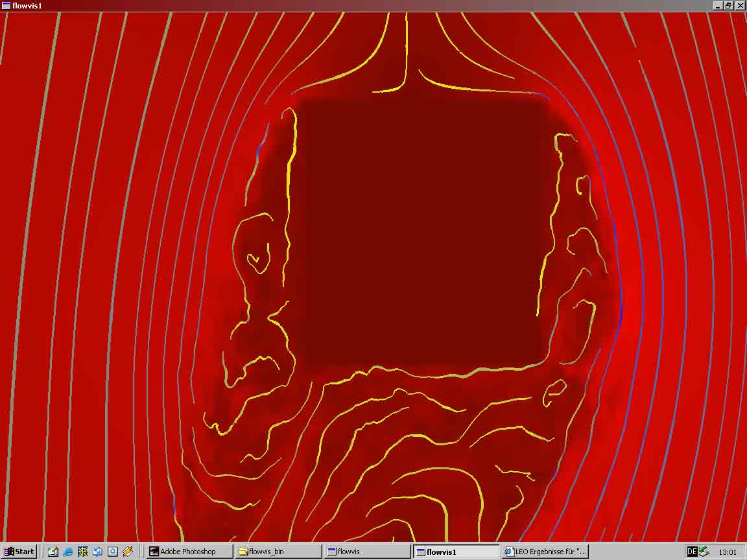The height and width of the screenshot is (560, 747).
Task: Click the dark red square obstacle in visualization
Action: tap(421, 233)
